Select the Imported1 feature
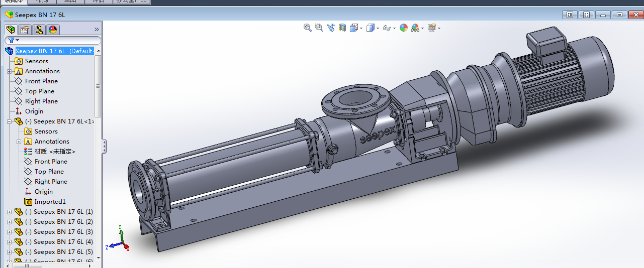This screenshot has width=644, height=268. click(x=50, y=202)
